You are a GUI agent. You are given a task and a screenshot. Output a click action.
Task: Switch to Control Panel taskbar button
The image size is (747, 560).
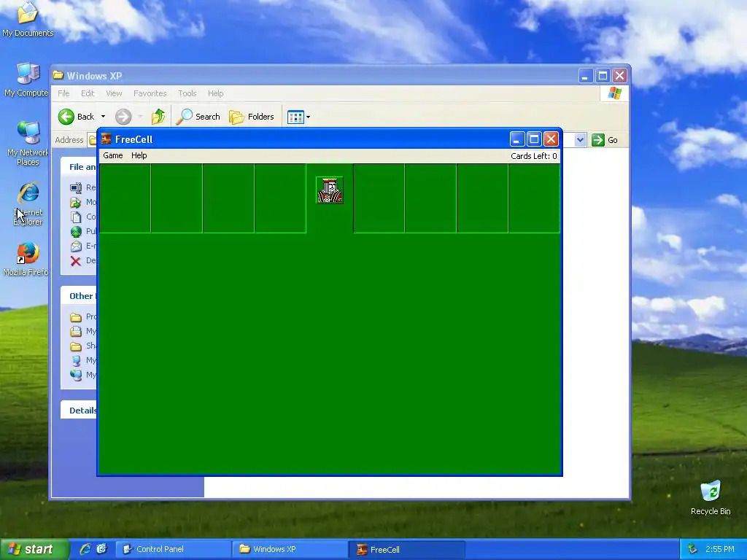173,550
